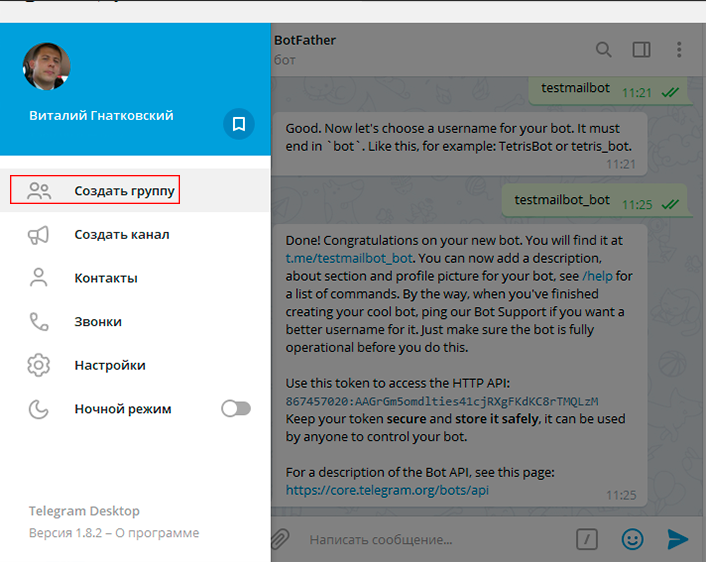Click the user profile avatar photo
706x562 pixels.
coord(47,67)
